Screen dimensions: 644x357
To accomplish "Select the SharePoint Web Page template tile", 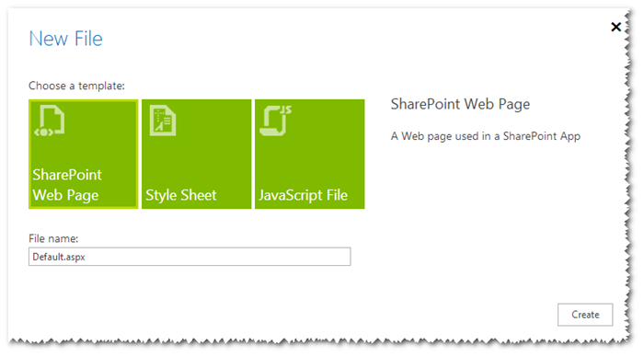I will (x=84, y=154).
